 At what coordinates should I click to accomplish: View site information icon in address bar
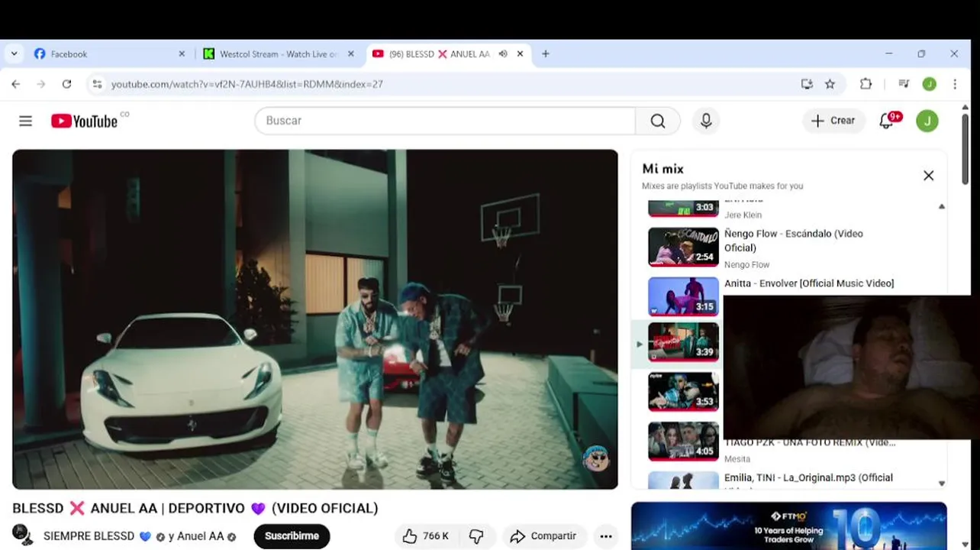click(x=97, y=84)
